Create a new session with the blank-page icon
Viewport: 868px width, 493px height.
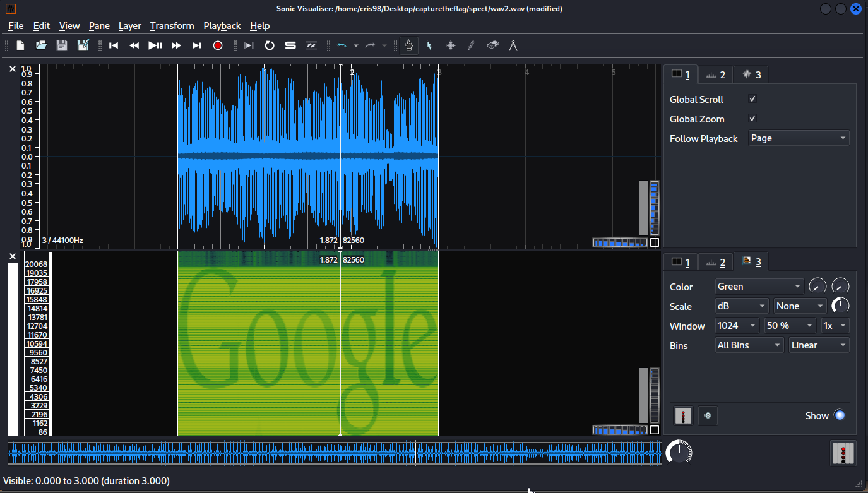21,45
